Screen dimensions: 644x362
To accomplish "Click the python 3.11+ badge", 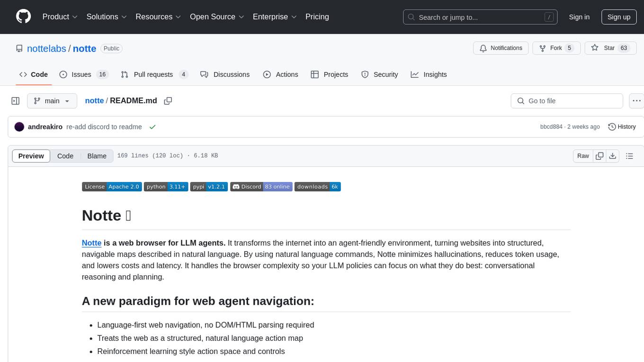I will click(166, 187).
